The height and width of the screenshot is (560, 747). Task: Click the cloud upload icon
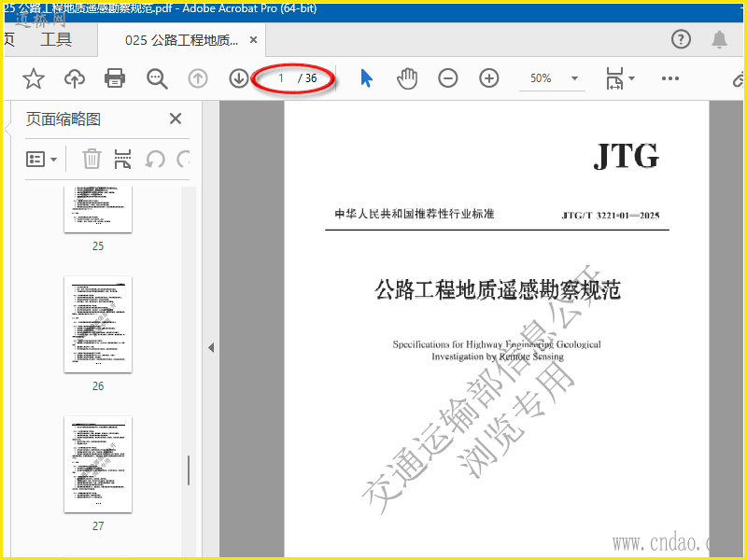point(75,78)
